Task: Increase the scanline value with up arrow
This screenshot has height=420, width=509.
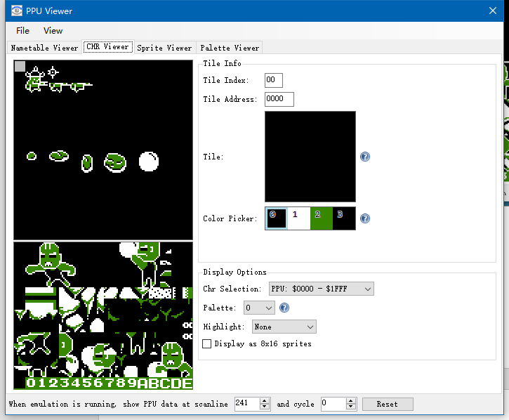Action: tap(265, 401)
